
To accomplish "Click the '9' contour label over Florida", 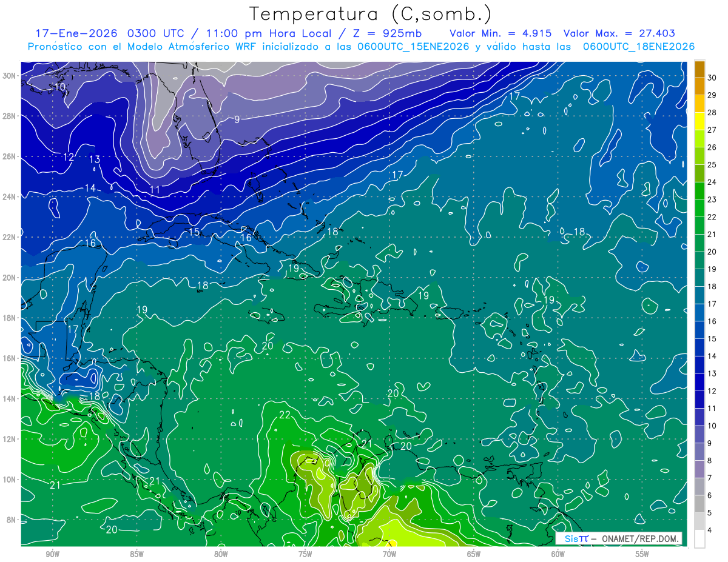I will pos(237,119).
